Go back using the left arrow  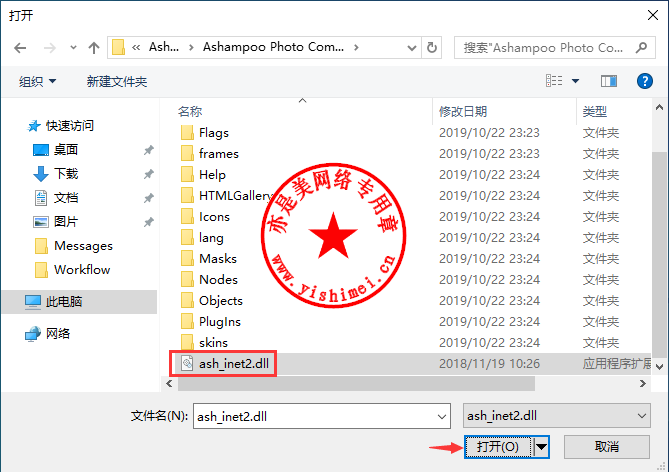coord(20,48)
